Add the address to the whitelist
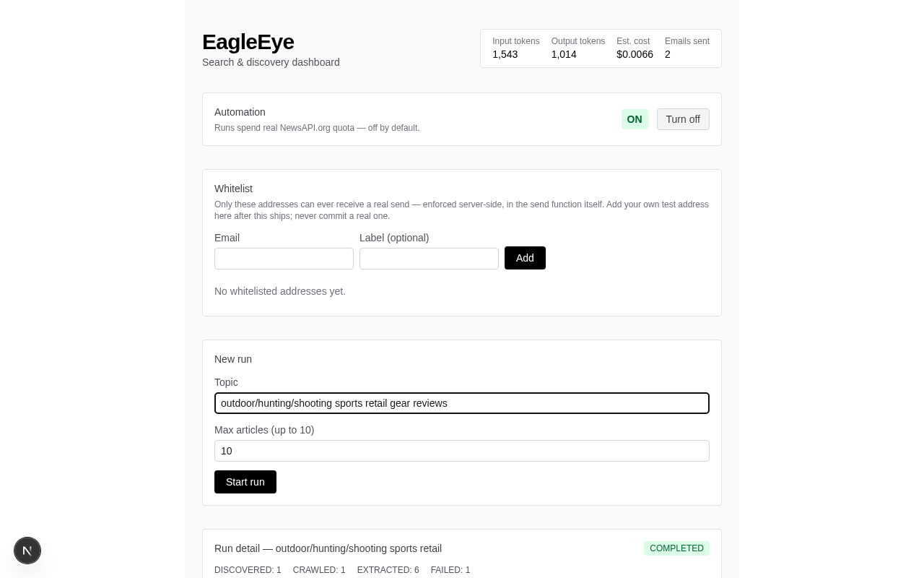 (525, 258)
